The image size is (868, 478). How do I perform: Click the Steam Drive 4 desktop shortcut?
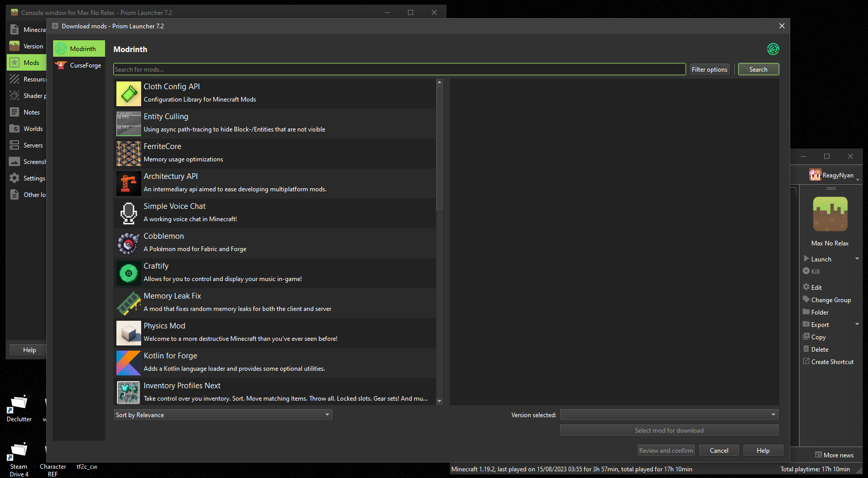coord(19,459)
